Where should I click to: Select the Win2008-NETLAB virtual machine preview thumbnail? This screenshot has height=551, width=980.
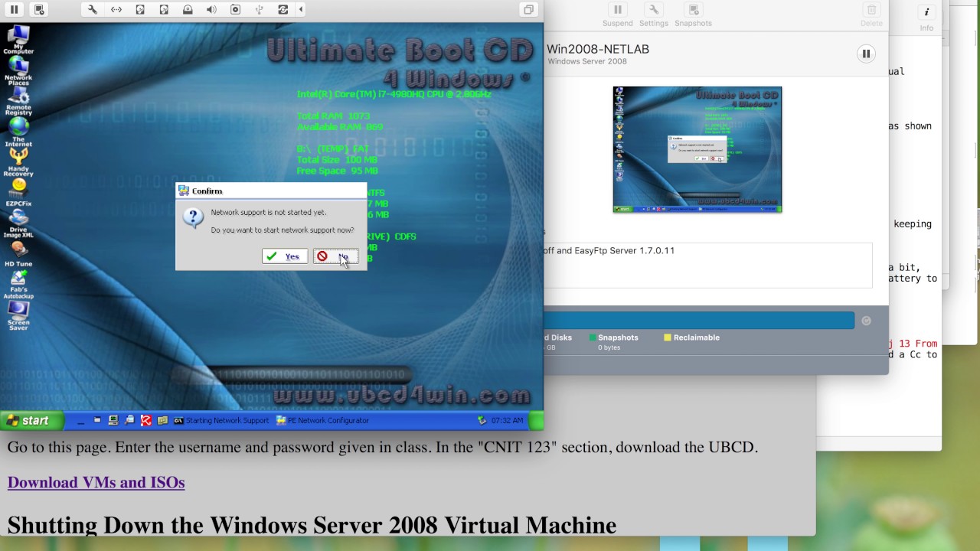[x=697, y=149]
